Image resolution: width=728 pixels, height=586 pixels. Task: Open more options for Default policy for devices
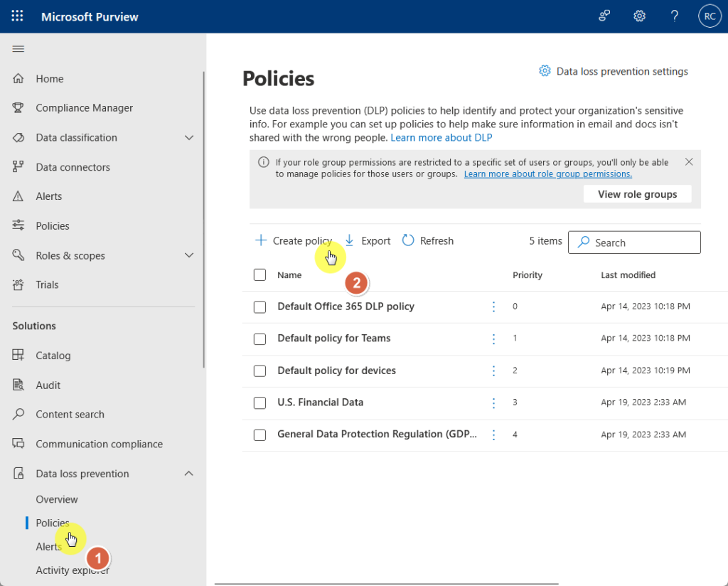click(x=493, y=371)
